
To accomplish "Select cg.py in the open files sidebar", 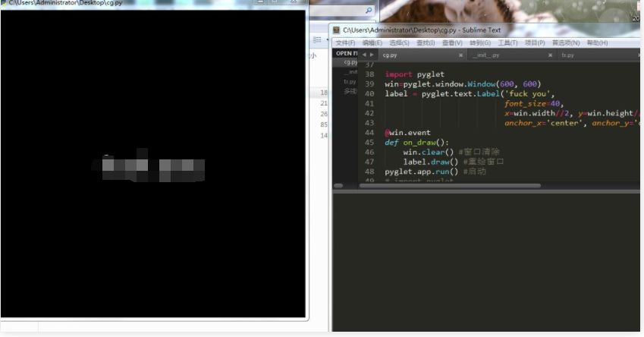I will tap(350, 62).
